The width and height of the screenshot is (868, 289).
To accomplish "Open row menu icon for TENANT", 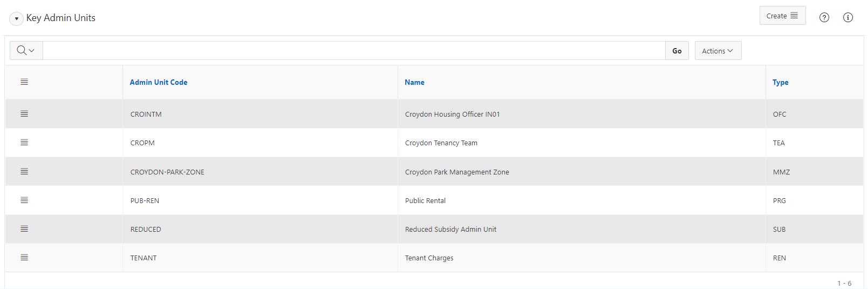I will point(24,257).
